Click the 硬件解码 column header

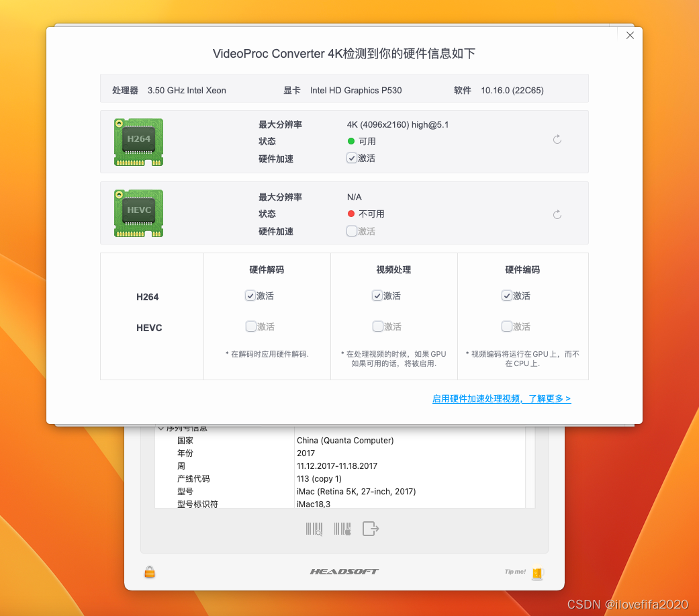[x=267, y=269]
